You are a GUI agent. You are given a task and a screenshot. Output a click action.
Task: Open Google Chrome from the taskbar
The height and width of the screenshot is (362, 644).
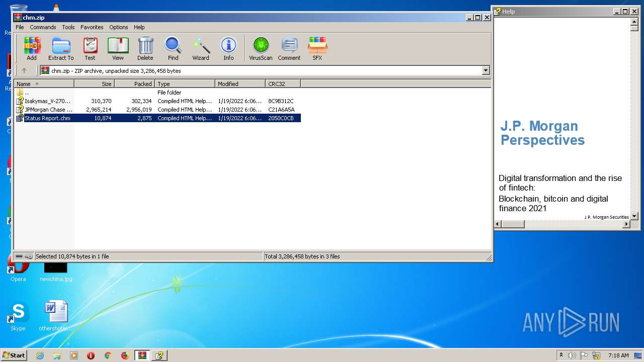tap(108, 355)
